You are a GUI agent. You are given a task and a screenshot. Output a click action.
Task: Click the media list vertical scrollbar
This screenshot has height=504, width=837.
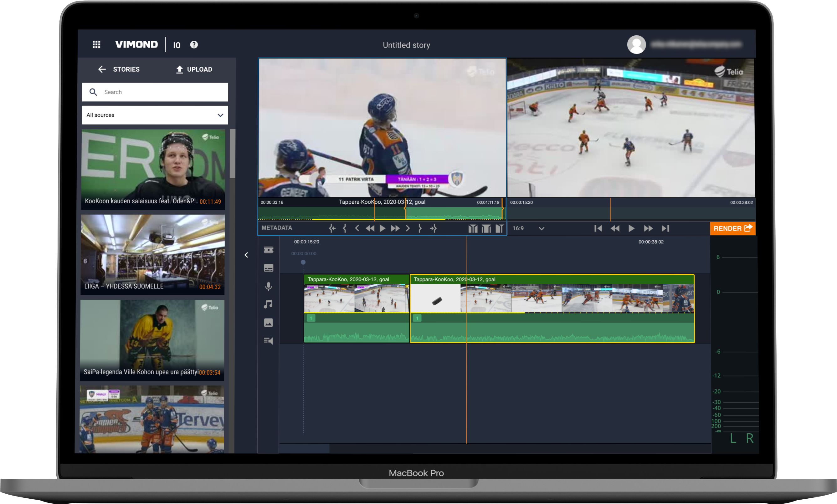pyautogui.click(x=232, y=154)
